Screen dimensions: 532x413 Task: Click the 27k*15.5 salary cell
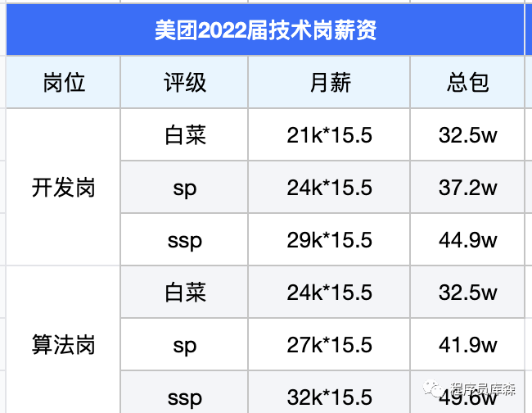tap(330, 345)
